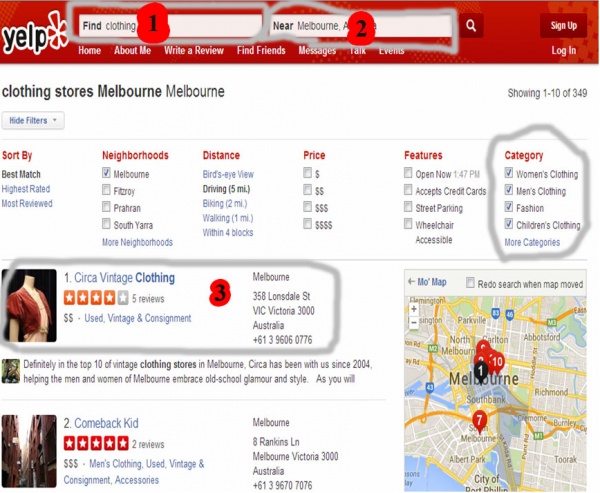The height and width of the screenshot is (493, 600).
Task: Uncheck the Fashion category
Action: pyautogui.click(x=509, y=207)
